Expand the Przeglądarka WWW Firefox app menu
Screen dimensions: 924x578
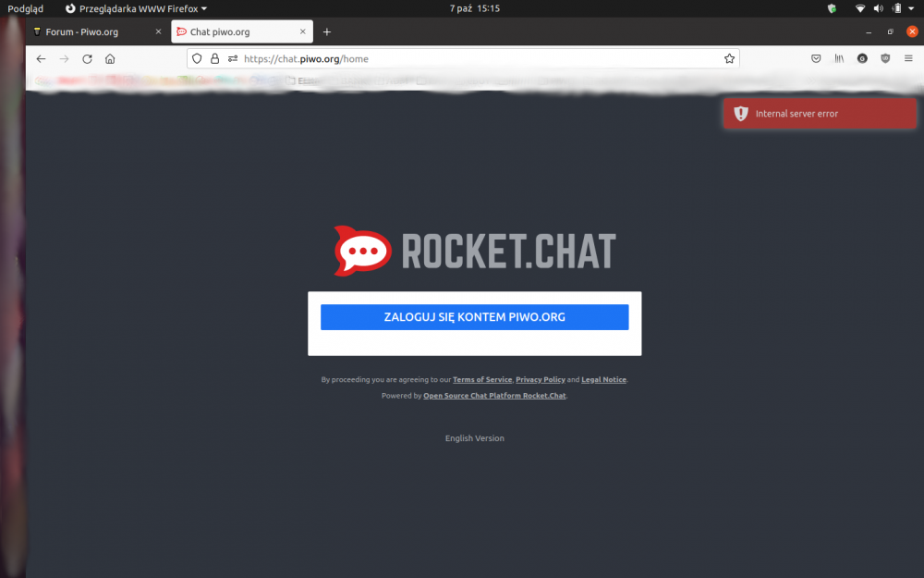pyautogui.click(x=136, y=8)
